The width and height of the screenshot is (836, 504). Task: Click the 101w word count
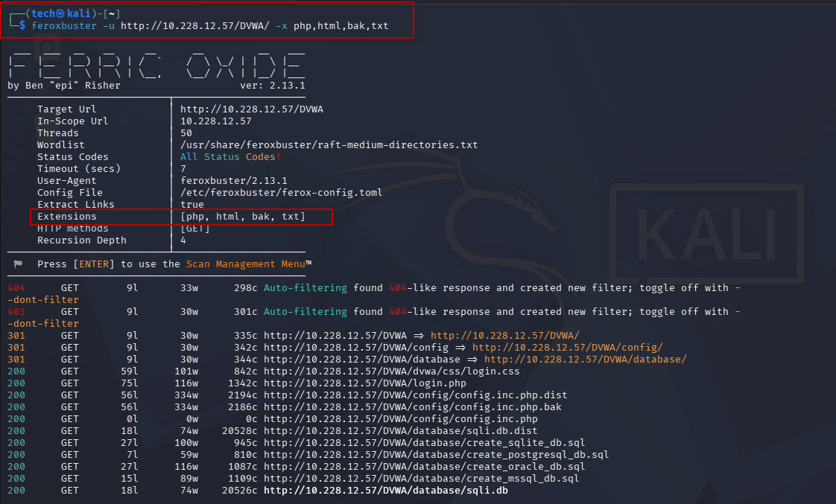(186, 371)
